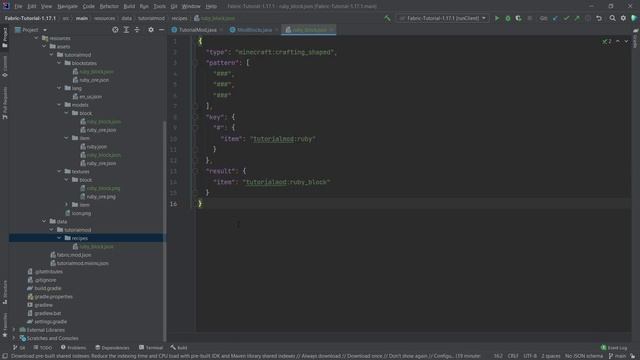This screenshot has height=360, width=640.
Task: Click 'recipes' in the breadcrumb navigation bar
Action: tap(179, 18)
